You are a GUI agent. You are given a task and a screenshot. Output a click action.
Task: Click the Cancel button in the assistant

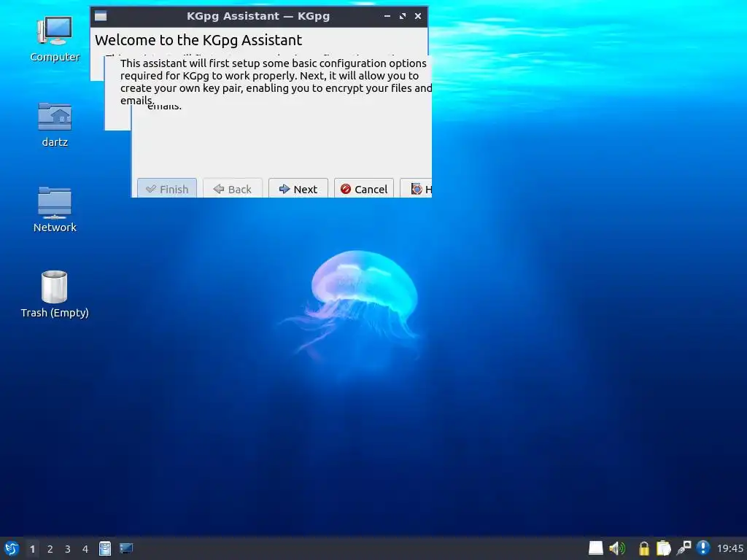click(364, 189)
